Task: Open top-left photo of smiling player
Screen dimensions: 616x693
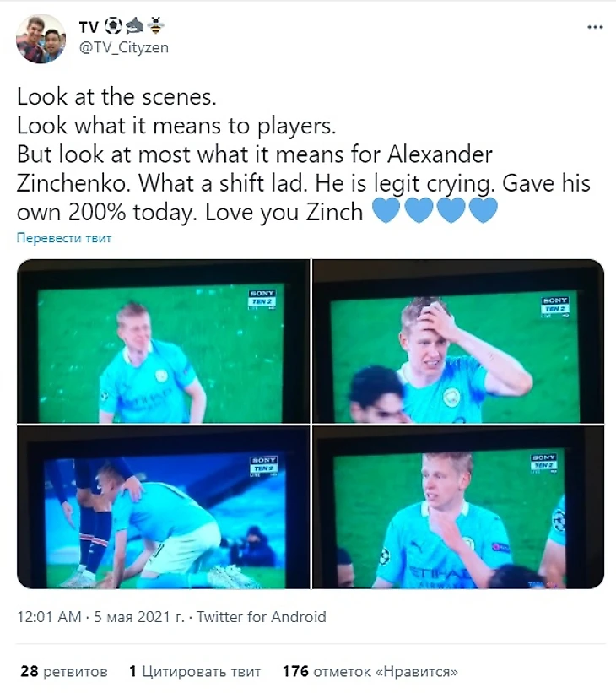Action: click(x=163, y=341)
